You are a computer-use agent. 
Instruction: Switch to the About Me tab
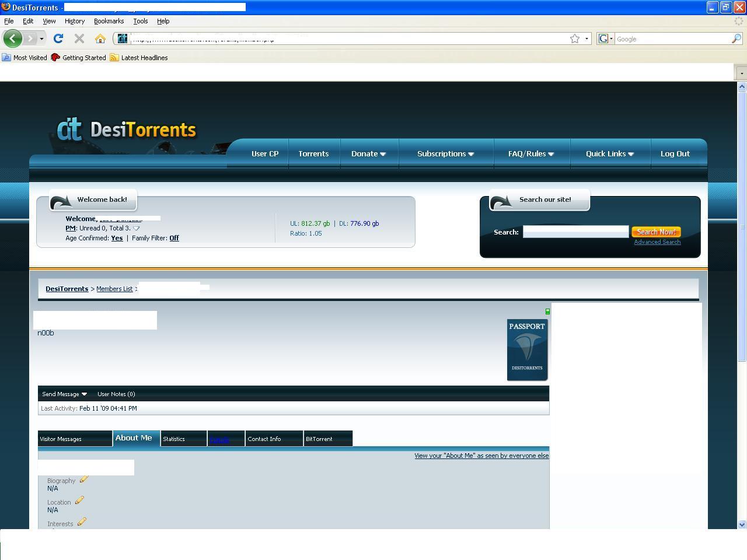pyautogui.click(x=137, y=438)
